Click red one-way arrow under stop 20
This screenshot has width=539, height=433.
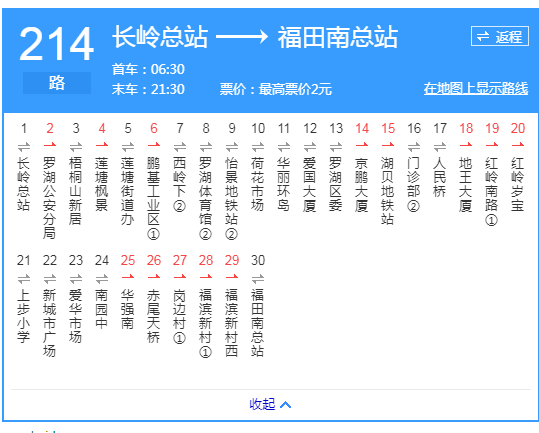pyautogui.click(x=518, y=145)
